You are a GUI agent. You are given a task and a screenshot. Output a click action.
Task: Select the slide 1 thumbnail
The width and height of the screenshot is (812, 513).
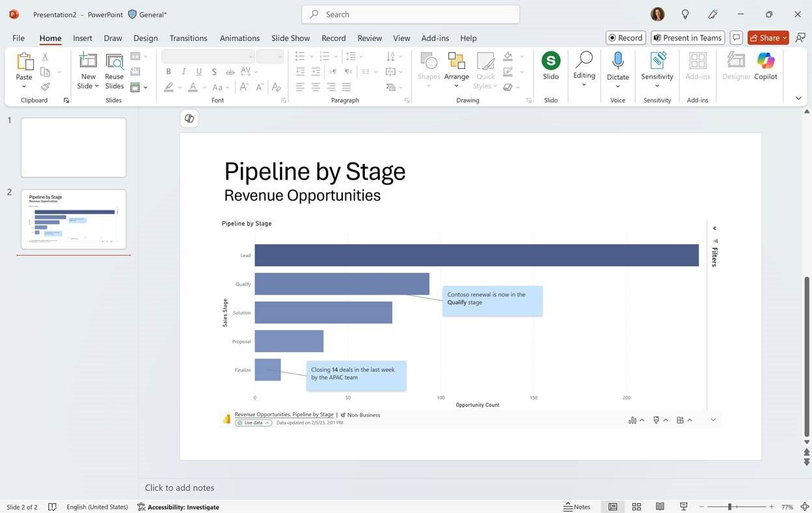[74, 147]
